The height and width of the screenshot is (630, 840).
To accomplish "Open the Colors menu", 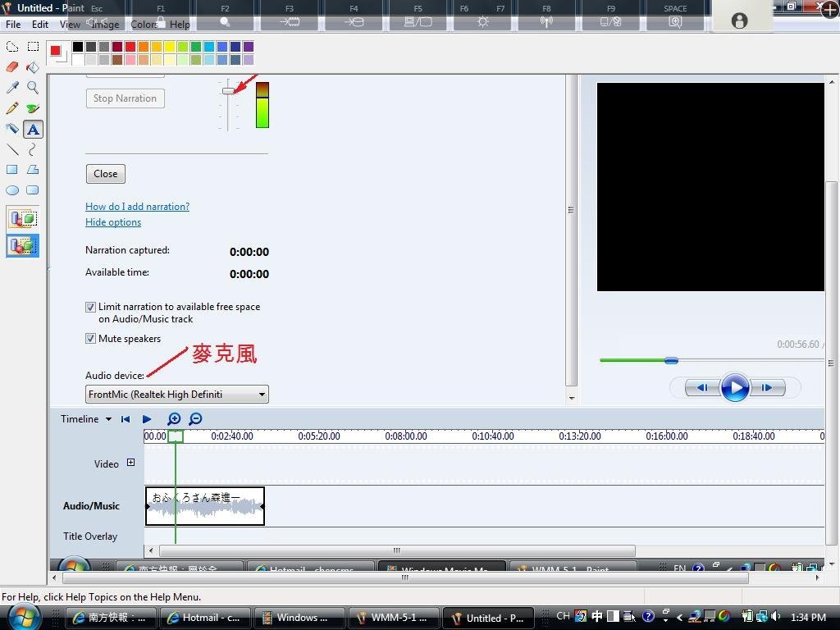I will (143, 24).
